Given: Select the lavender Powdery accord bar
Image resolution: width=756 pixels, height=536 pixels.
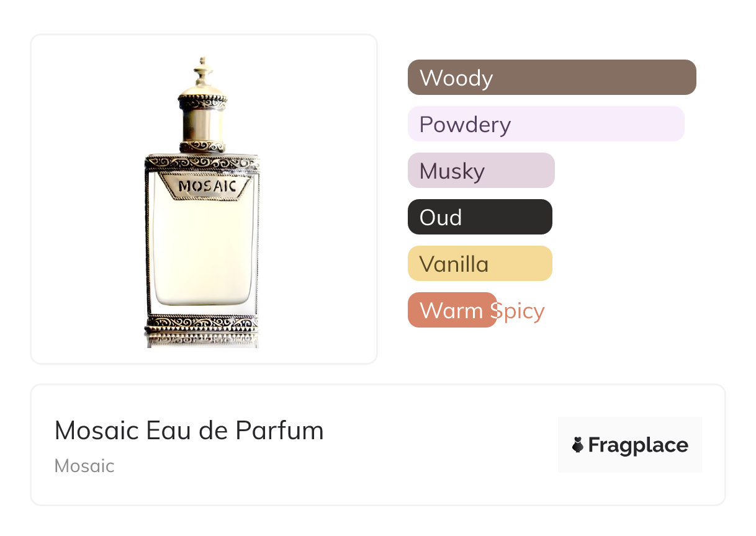Looking at the screenshot, I should click(x=546, y=124).
